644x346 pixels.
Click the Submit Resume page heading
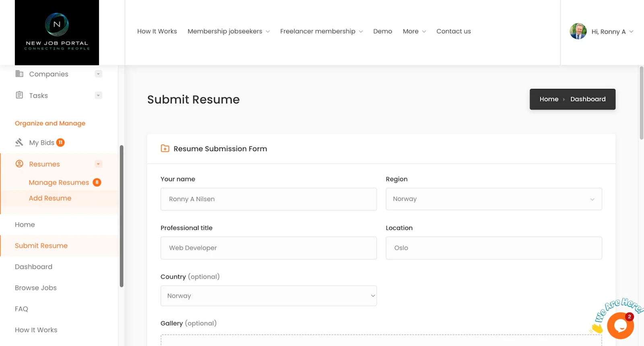[x=193, y=99]
